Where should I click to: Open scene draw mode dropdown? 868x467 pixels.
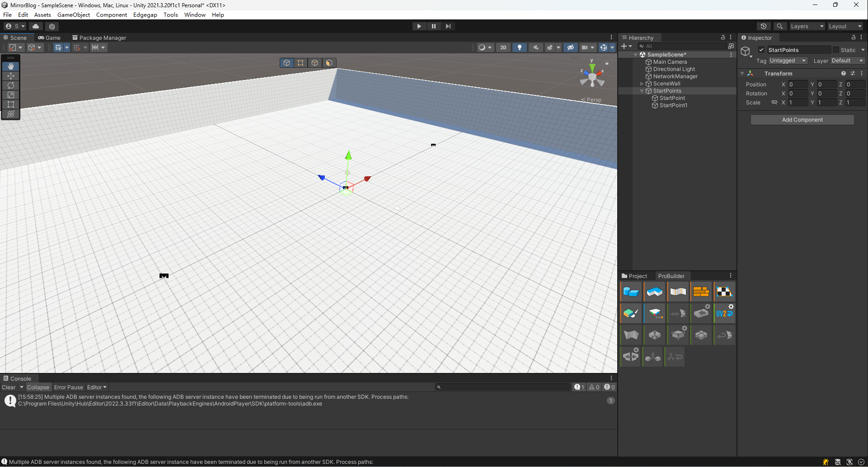click(485, 47)
